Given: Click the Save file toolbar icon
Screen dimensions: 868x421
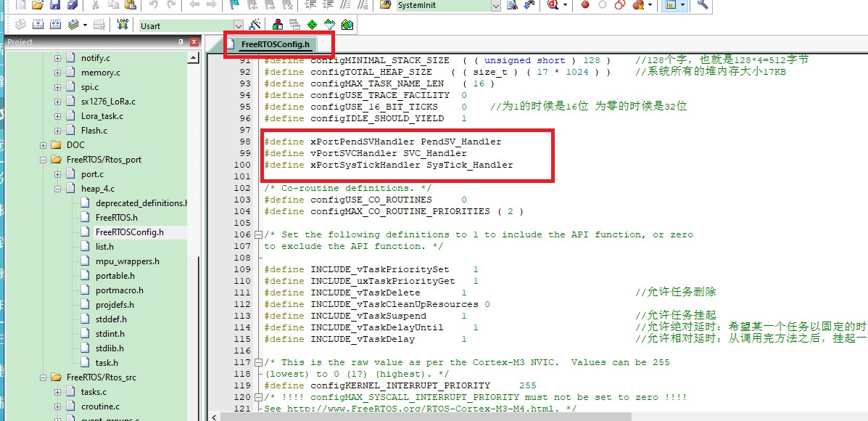Looking at the screenshot, I should coord(55,5).
